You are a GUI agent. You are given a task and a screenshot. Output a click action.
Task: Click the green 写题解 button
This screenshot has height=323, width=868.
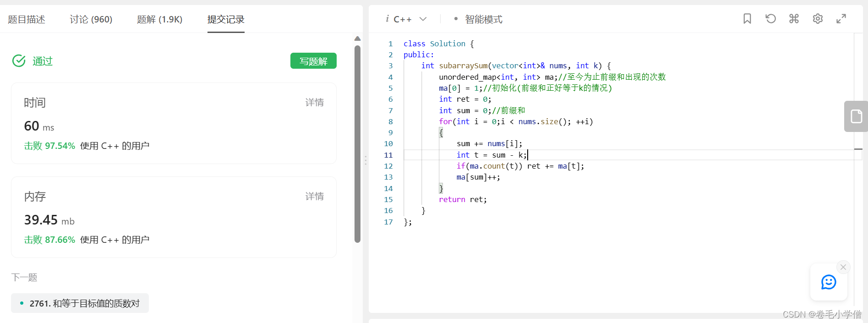point(313,61)
